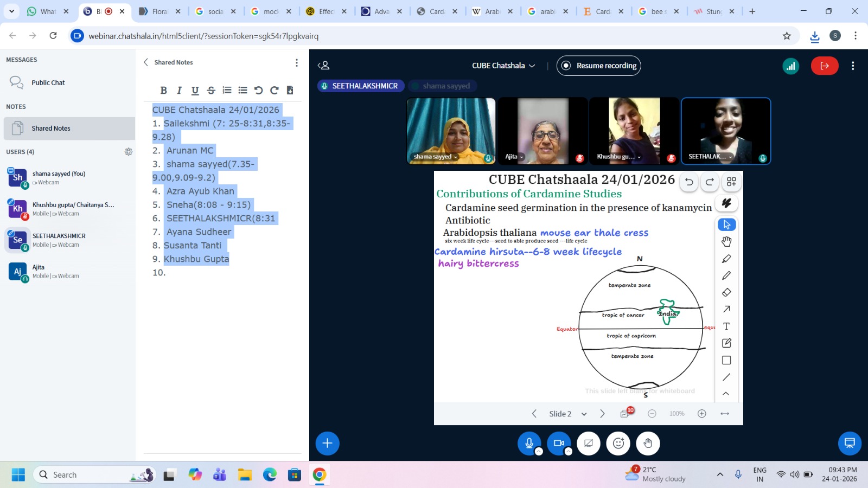
Task: Expand more whiteboard tools chevron
Action: [x=726, y=394]
